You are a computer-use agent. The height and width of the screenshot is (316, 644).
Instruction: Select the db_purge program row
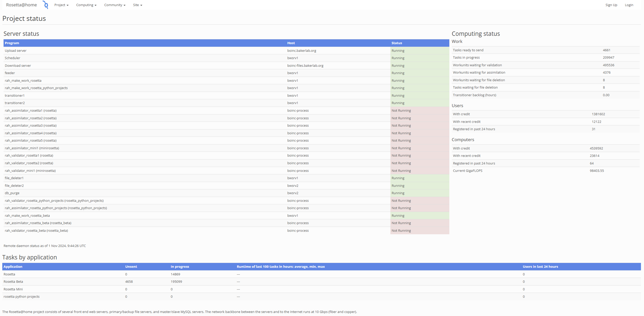click(x=226, y=193)
